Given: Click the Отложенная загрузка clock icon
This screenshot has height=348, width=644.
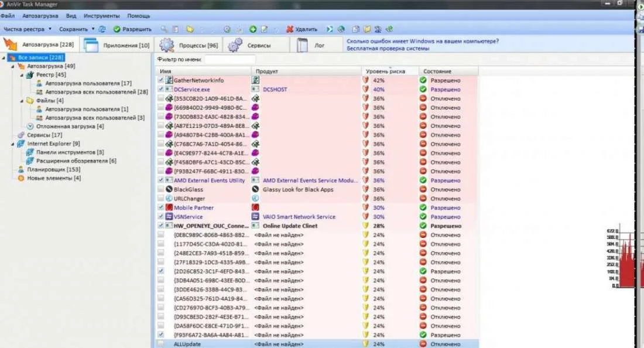Looking at the screenshot, I should click(x=30, y=126).
